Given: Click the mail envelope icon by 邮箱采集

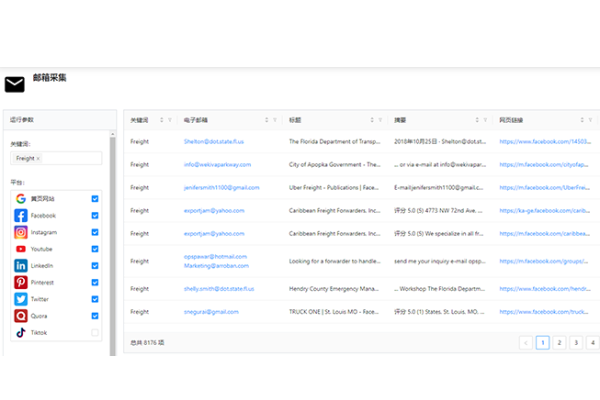Looking at the screenshot, I should [x=15, y=84].
